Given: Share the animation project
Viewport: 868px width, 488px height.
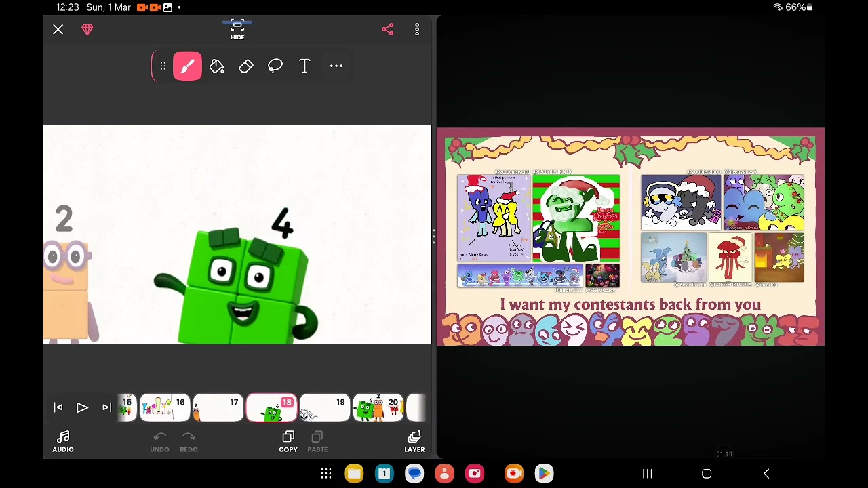Looking at the screenshot, I should (388, 30).
